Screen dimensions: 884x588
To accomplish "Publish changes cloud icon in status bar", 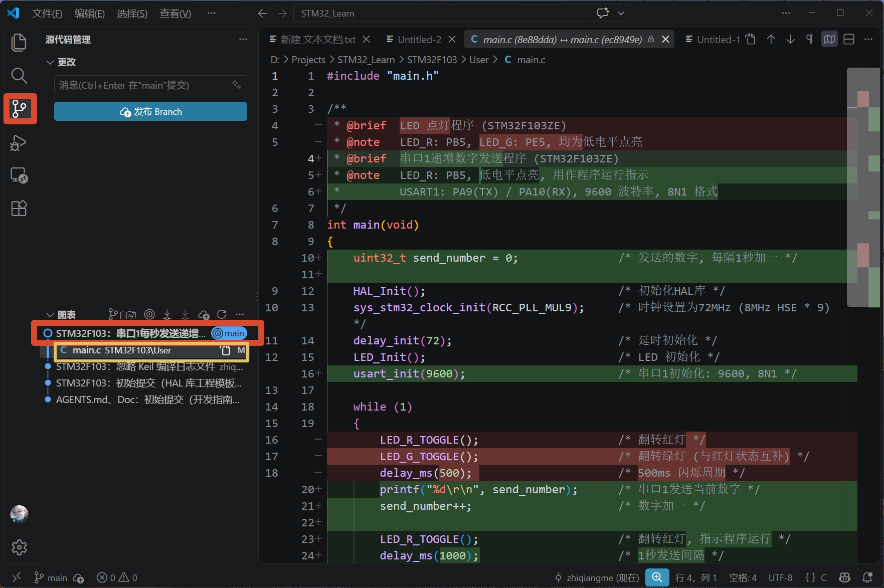I will tap(78, 578).
